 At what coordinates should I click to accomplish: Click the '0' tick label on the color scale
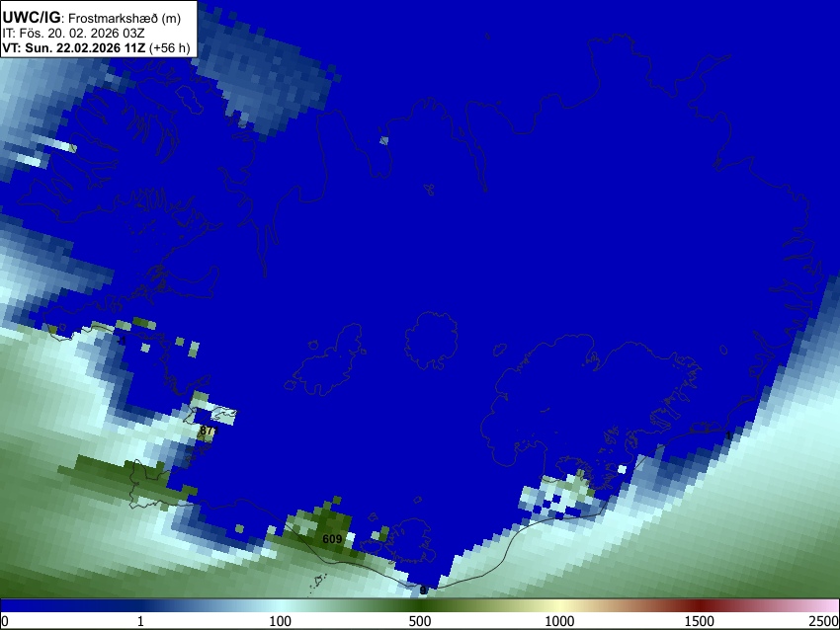click(x=5, y=621)
